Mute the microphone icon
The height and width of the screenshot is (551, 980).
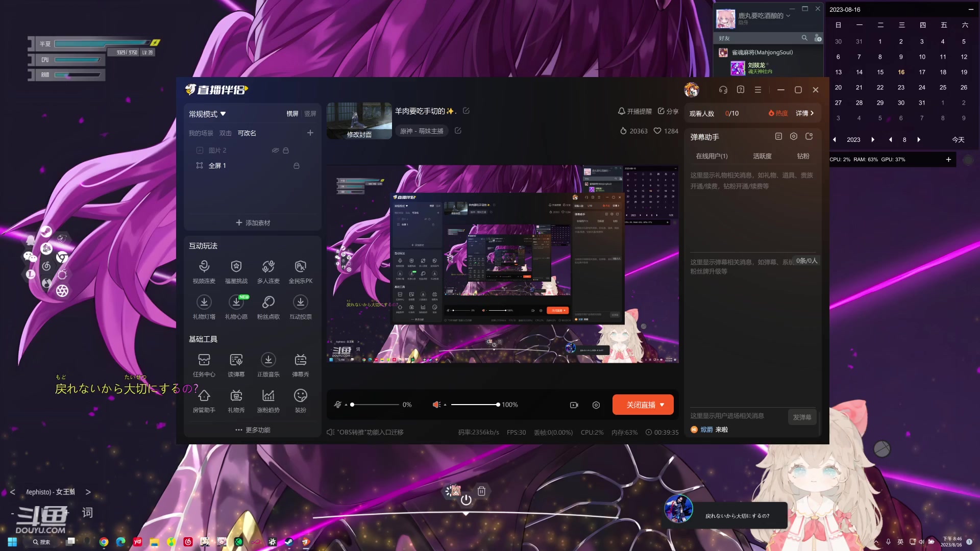point(337,405)
